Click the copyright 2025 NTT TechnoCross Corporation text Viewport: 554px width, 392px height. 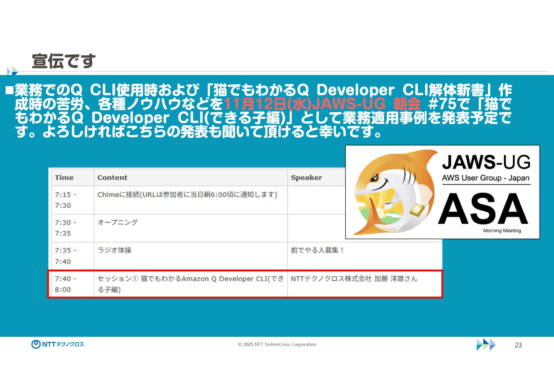pyautogui.click(x=277, y=344)
